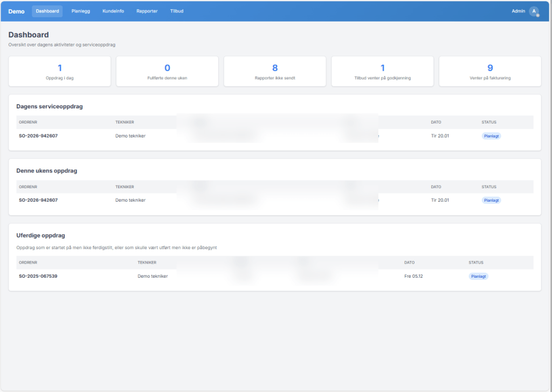Open unfinished order SO-2025-067539
The width and height of the screenshot is (552, 392).
[x=38, y=276]
